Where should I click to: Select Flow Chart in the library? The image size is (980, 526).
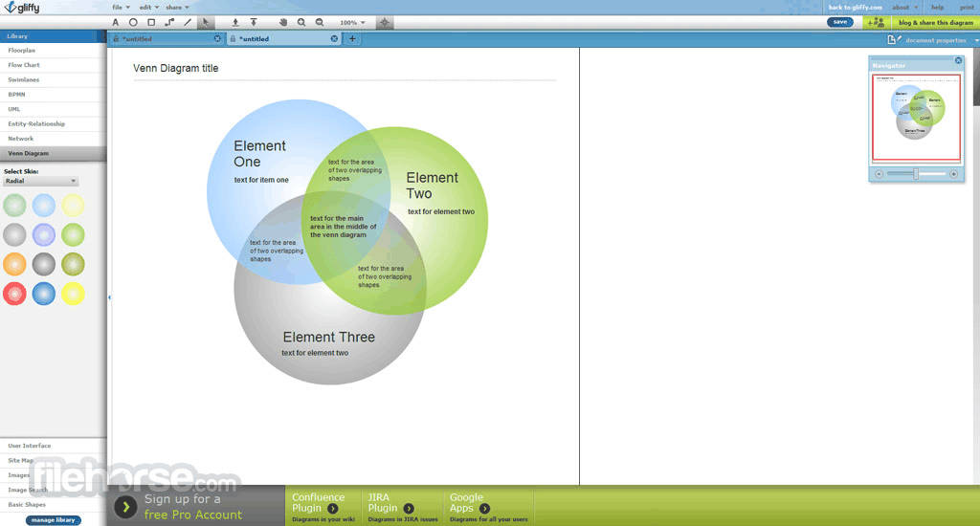25,65
